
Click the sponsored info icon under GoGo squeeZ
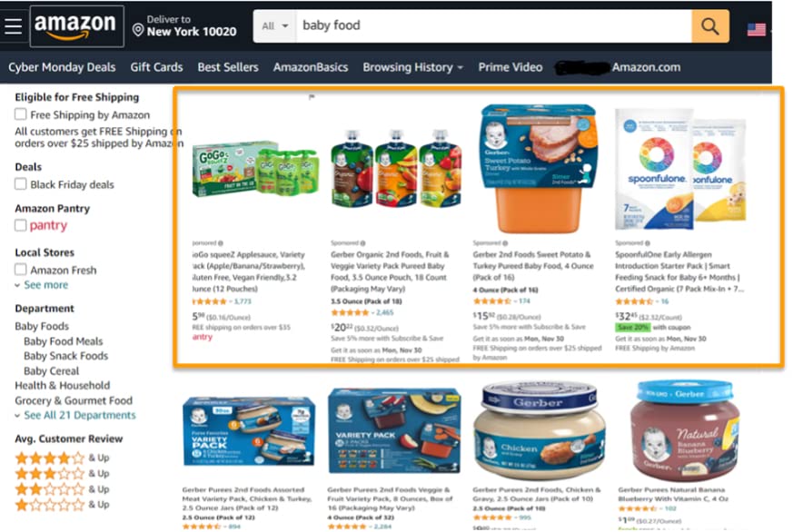[221, 243]
